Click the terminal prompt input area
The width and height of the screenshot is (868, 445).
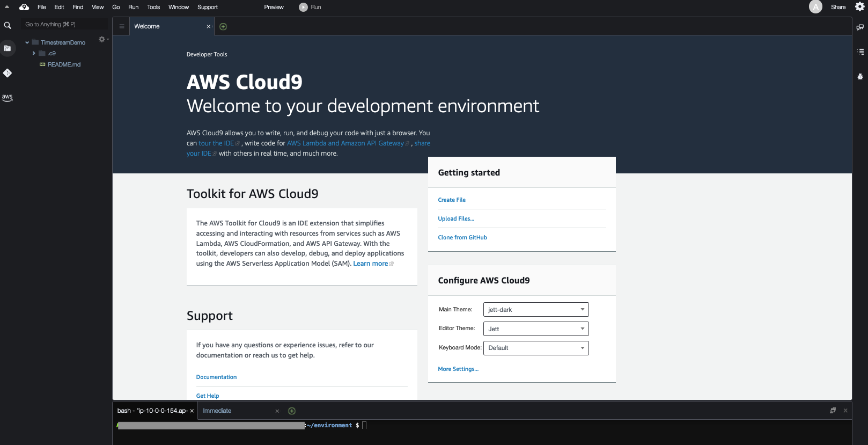click(x=365, y=426)
